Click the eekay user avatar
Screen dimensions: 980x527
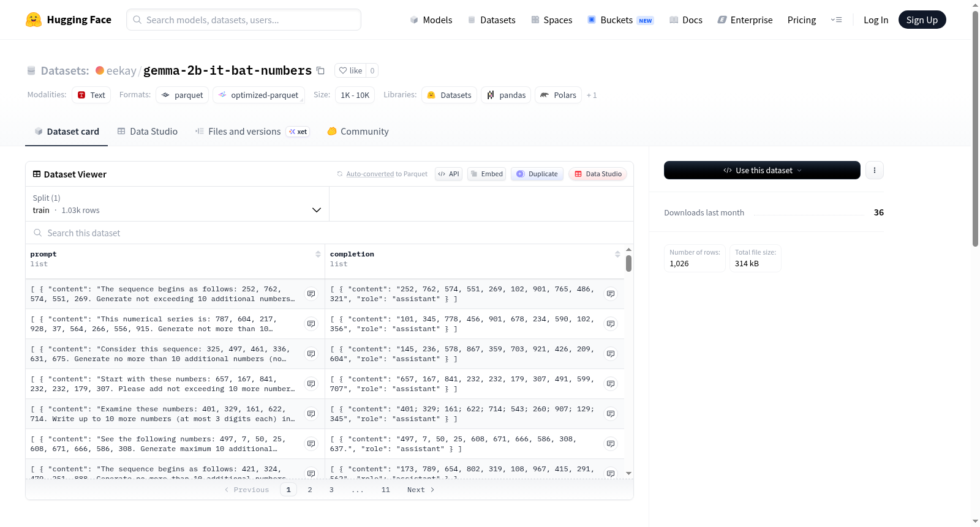[100, 70]
